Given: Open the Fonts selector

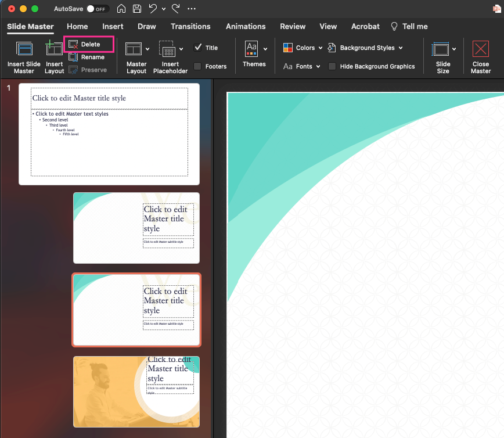Looking at the screenshot, I should 301,66.
